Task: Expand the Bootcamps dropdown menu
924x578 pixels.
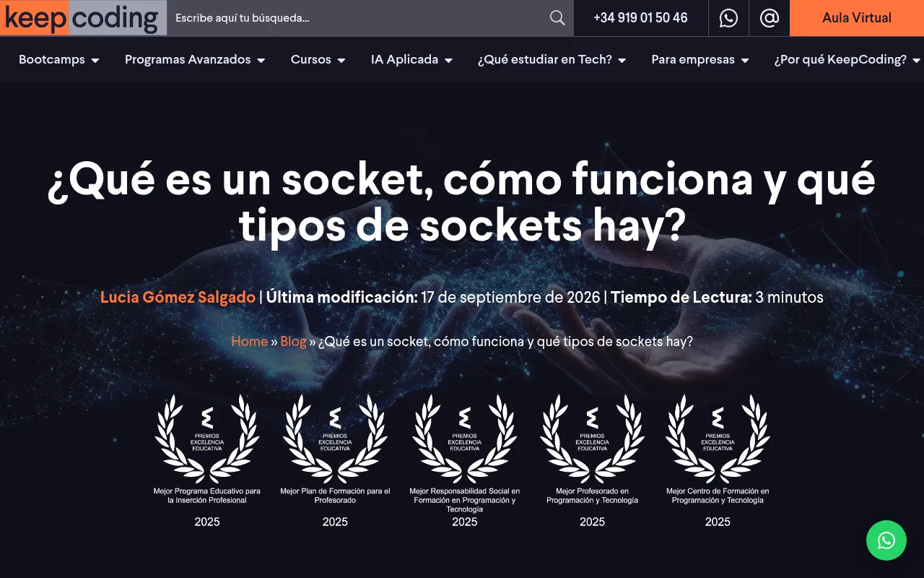Action: (x=59, y=60)
